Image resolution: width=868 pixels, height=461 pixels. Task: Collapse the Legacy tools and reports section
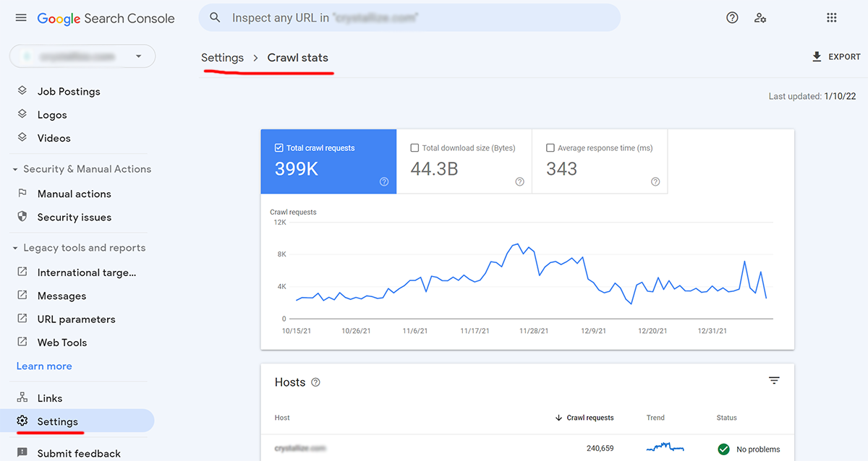click(15, 248)
